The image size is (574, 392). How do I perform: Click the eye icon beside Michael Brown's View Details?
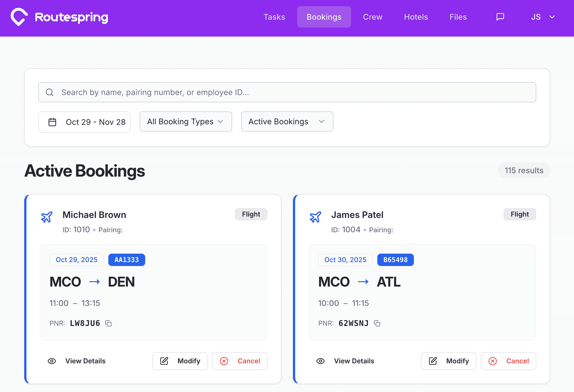(51, 361)
